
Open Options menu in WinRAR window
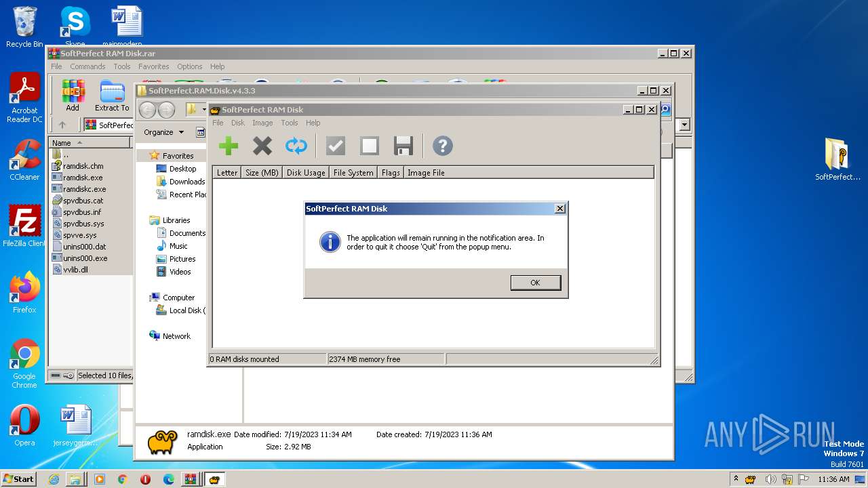(190, 66)
